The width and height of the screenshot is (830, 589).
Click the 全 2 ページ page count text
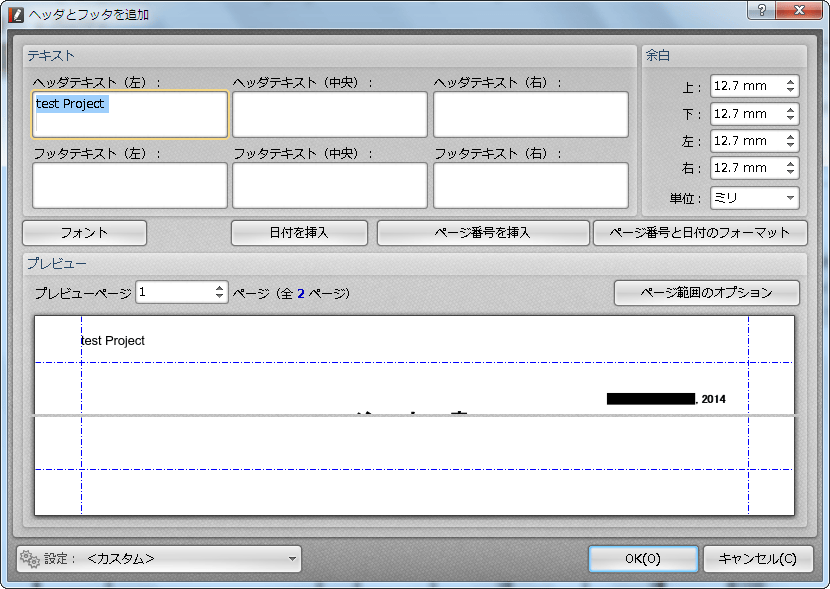tap(314, 293)
